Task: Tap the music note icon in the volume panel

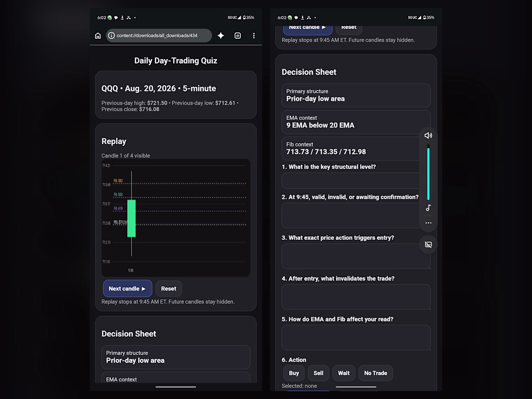Action: coord(428,208)
